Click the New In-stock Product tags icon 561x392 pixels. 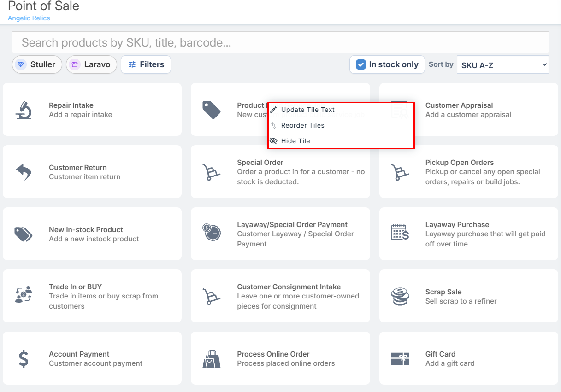coord(24,234)
